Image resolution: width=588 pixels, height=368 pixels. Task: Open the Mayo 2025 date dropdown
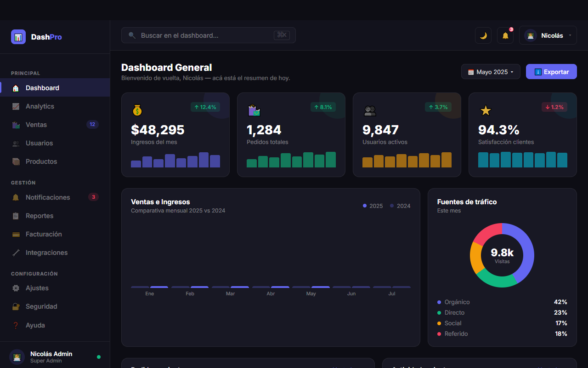click(x=491, y=72)
